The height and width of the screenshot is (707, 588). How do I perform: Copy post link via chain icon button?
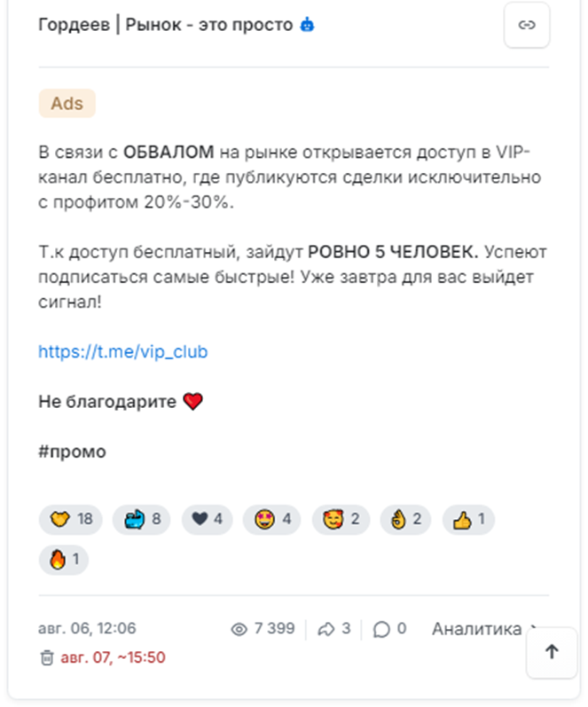tap(526, 25)
